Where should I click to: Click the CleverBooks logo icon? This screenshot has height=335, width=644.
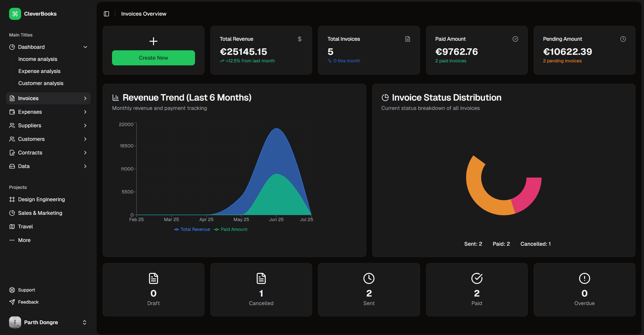click(15, 14)
